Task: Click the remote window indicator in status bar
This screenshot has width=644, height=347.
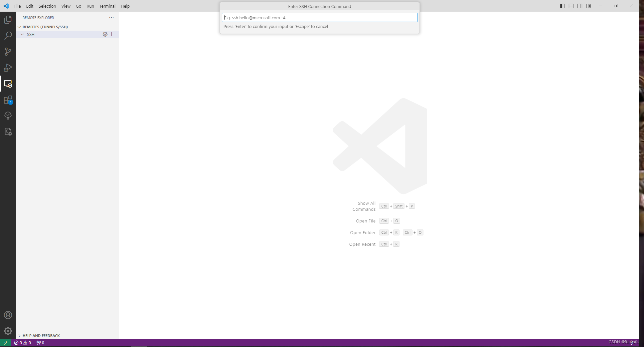Action: point(6,343)
